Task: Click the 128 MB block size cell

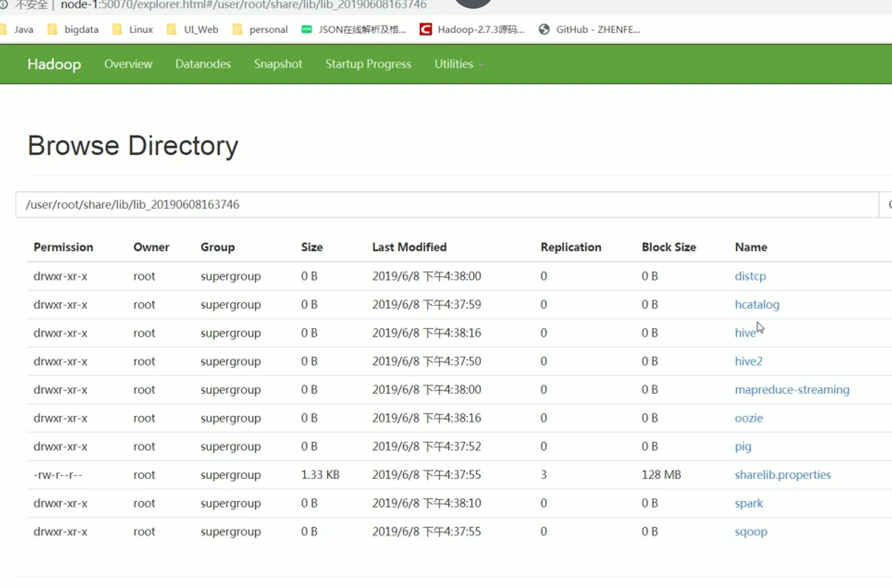Action: click(x=661, y=475)
